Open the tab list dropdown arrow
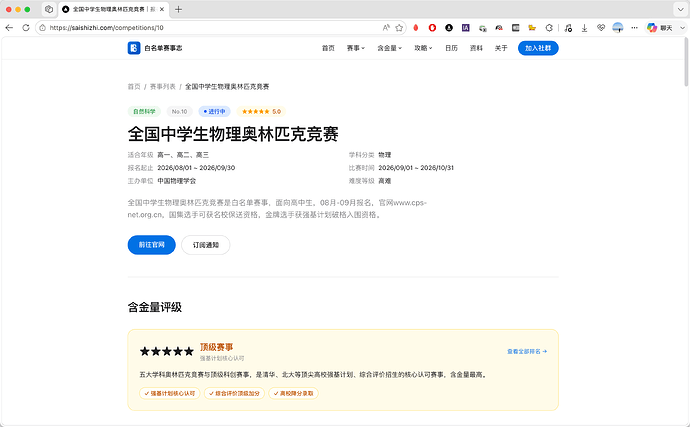690x427 pixels. (680, 9)
